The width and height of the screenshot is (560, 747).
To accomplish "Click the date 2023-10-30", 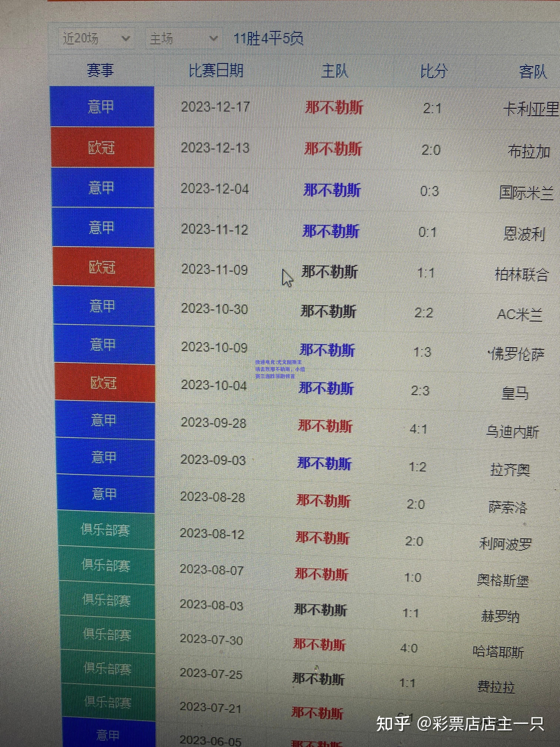I will coord(215,309).
